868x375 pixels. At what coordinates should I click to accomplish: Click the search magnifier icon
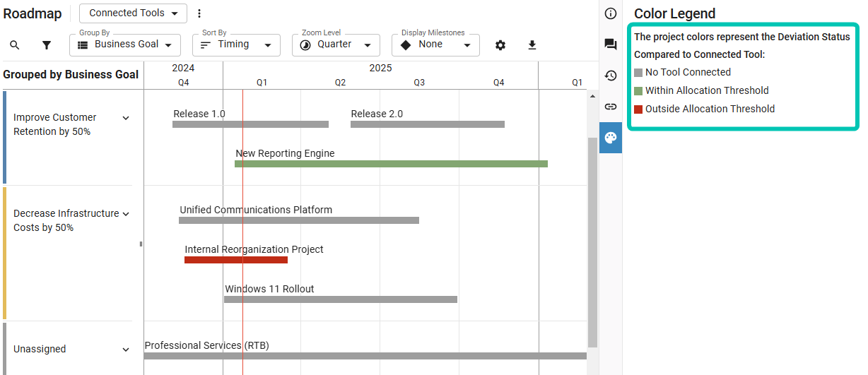pyautogui.click(x=15, y=45)
